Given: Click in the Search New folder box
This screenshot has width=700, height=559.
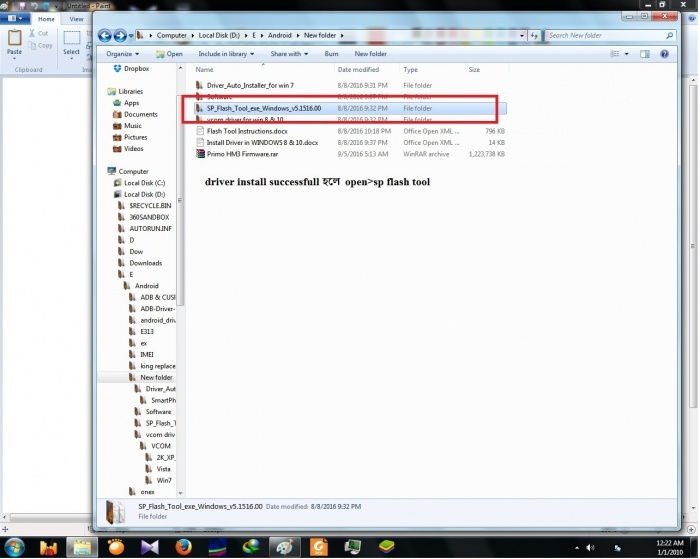Looking at the screenshot, I should (609, 35).
